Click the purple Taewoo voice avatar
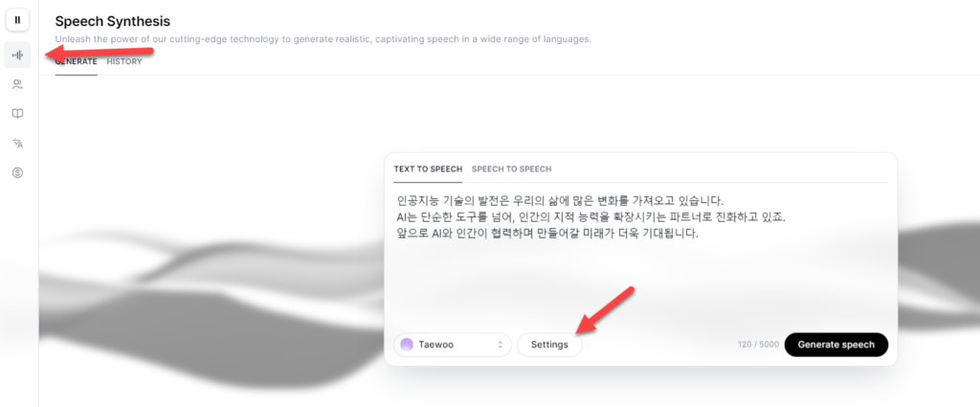The width and height of the screenshot is (980, 407). 407,345
